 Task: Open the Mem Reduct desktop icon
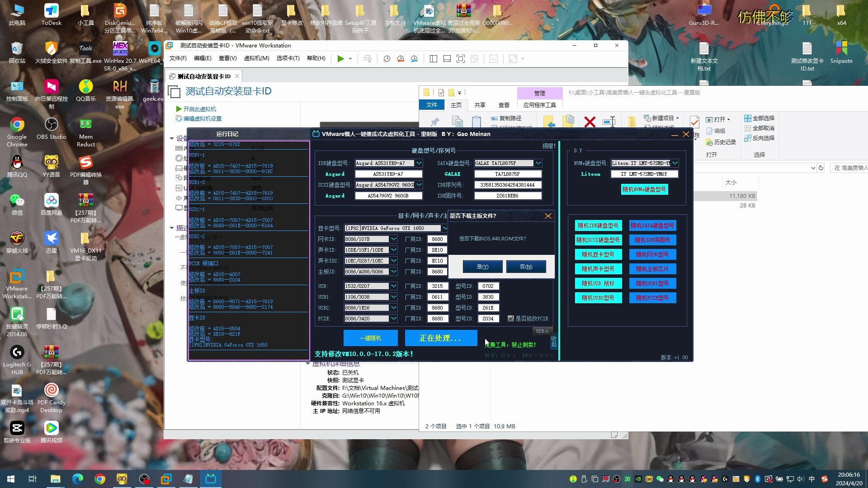click(x=86, y=132)
